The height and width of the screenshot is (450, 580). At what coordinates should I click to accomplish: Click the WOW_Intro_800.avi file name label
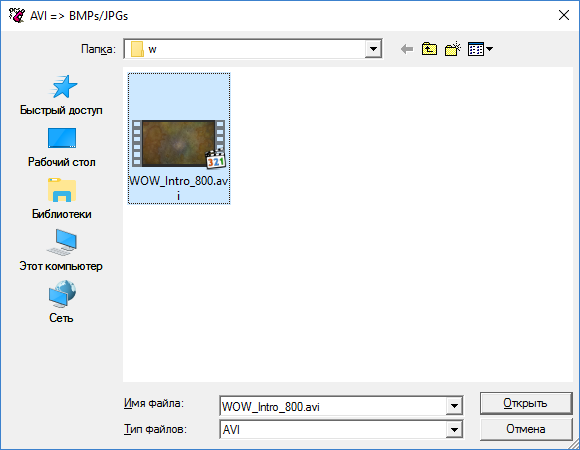pyautogui.click(x=179, y=188)
